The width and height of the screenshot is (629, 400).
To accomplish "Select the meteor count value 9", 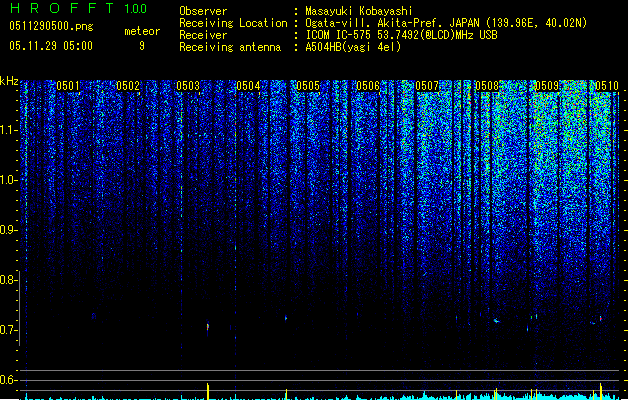I will (142, 46).
